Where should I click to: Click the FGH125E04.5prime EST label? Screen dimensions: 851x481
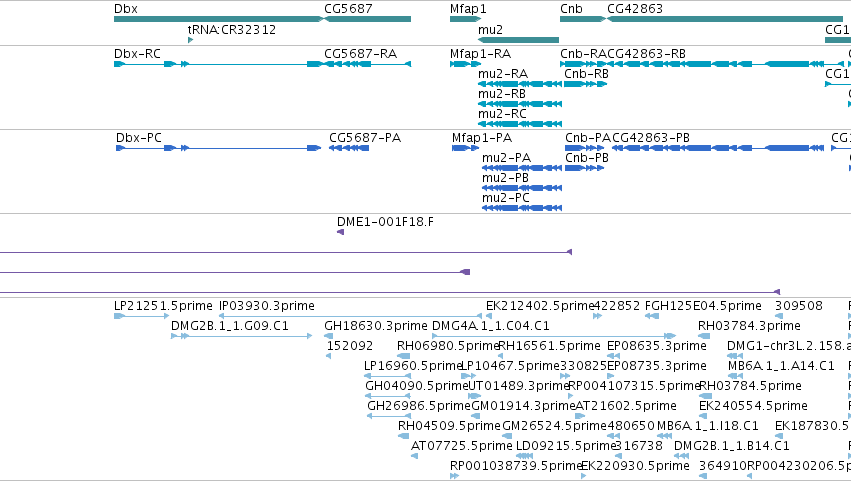pos(703,306)
